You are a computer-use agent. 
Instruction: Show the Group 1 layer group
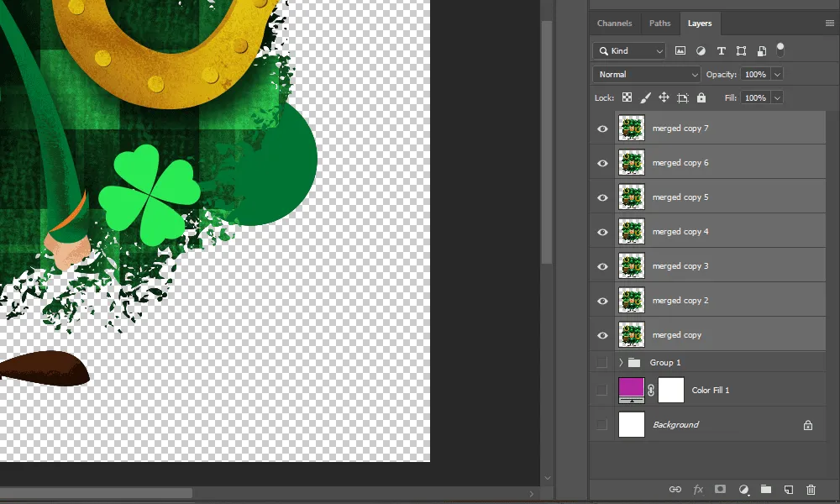pyautogui.click(x=602, y=363)
